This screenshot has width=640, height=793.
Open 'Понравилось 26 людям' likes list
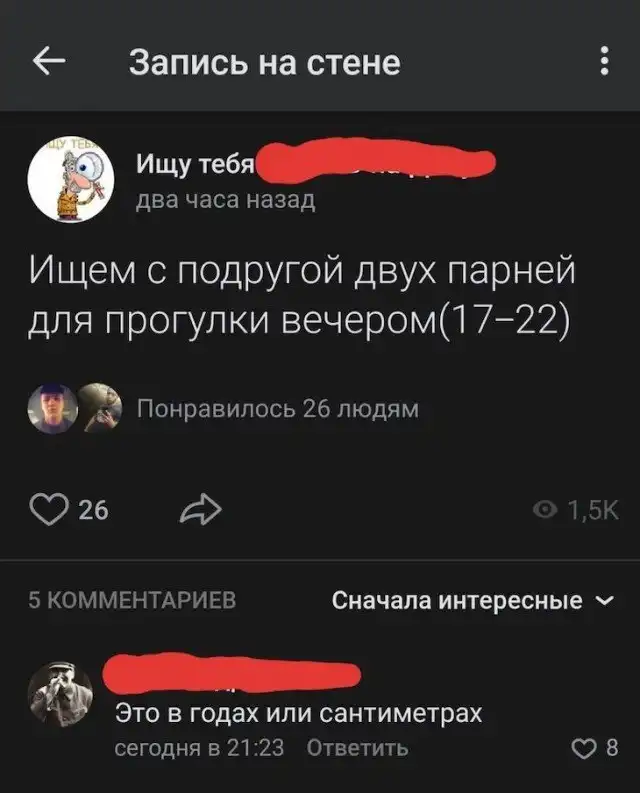(x=278, y=408)
